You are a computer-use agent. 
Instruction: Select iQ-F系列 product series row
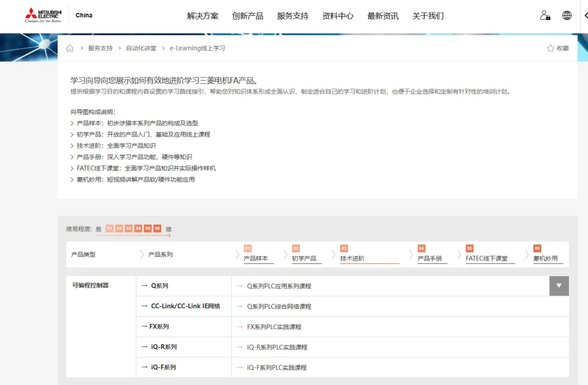pos(184,367)
